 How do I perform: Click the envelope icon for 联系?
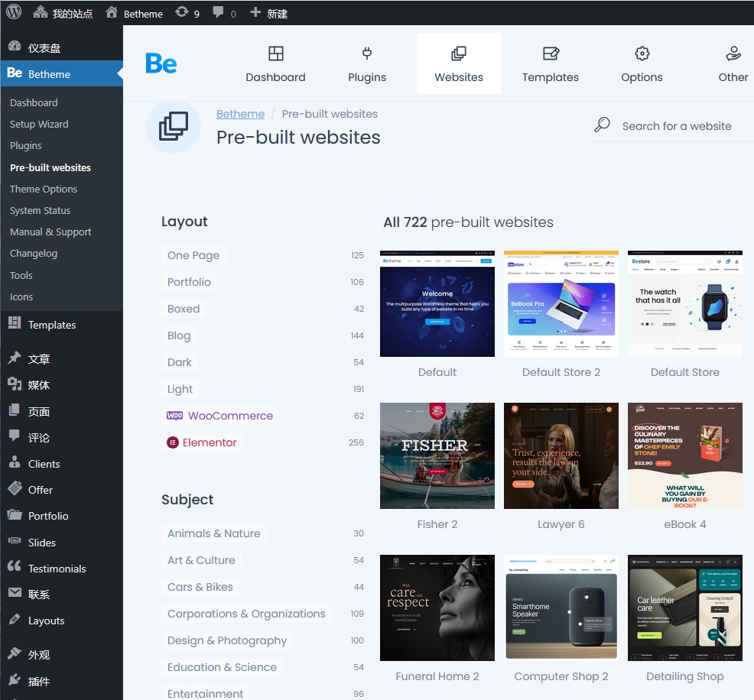coord(15,593)
